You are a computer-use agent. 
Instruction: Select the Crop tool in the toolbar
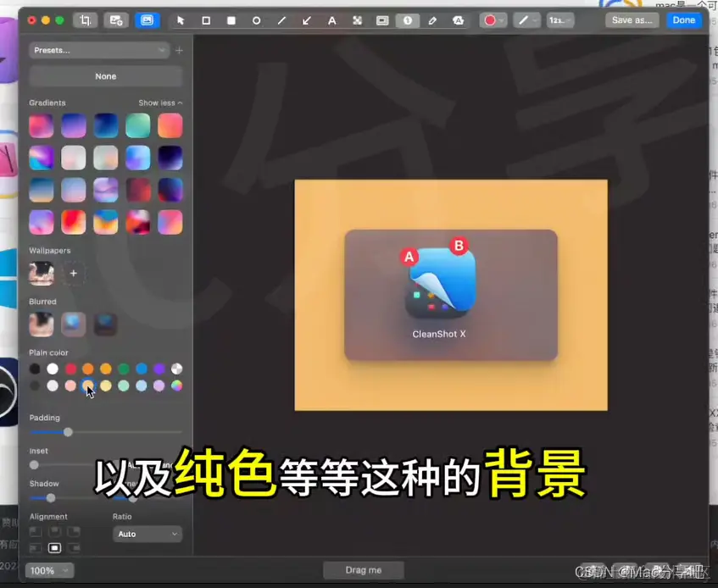tap(86, 19)
